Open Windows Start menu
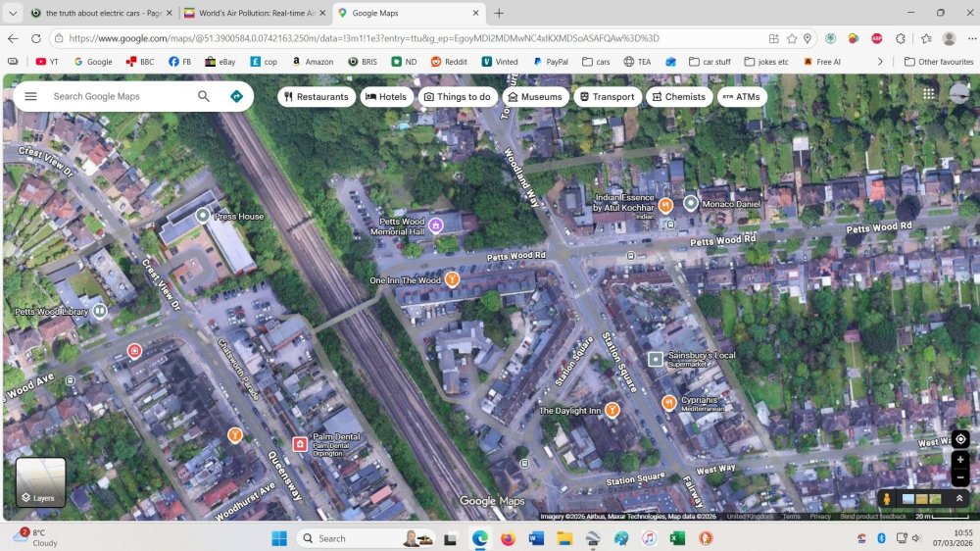 [279, 538]
